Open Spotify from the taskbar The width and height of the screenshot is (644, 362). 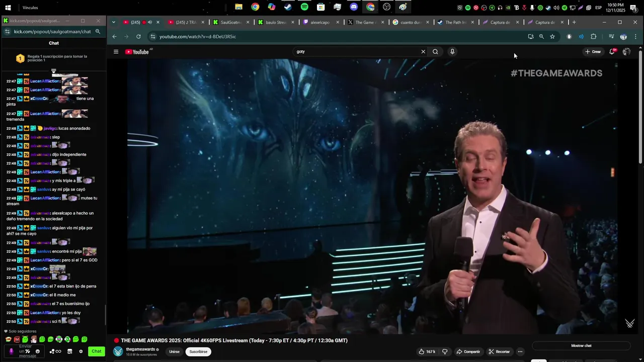304,7
